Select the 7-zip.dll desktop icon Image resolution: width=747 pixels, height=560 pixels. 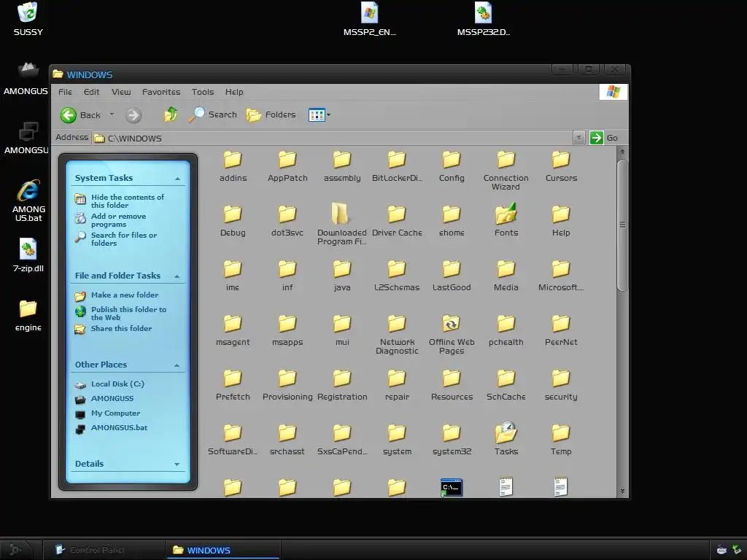[28, 255]
